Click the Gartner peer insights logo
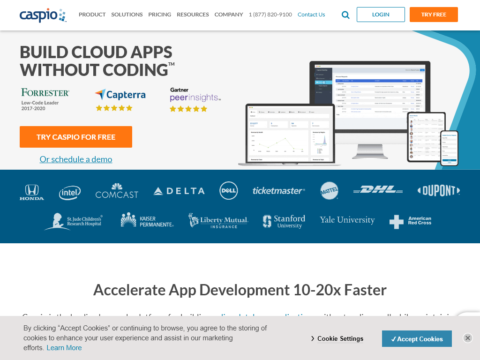Image resolution: width=480 pixels, height=360 pixels. click(x=195, y=95)
